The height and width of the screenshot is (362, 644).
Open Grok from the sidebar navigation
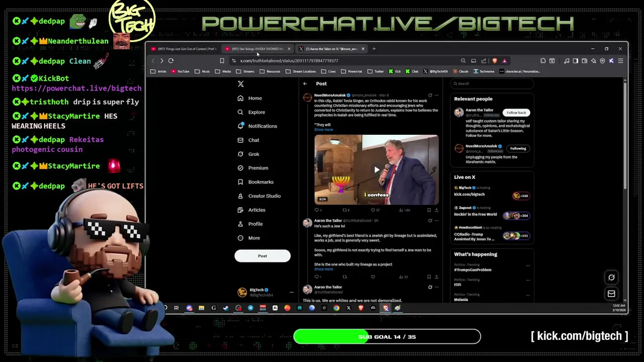[x=248, y=154]
